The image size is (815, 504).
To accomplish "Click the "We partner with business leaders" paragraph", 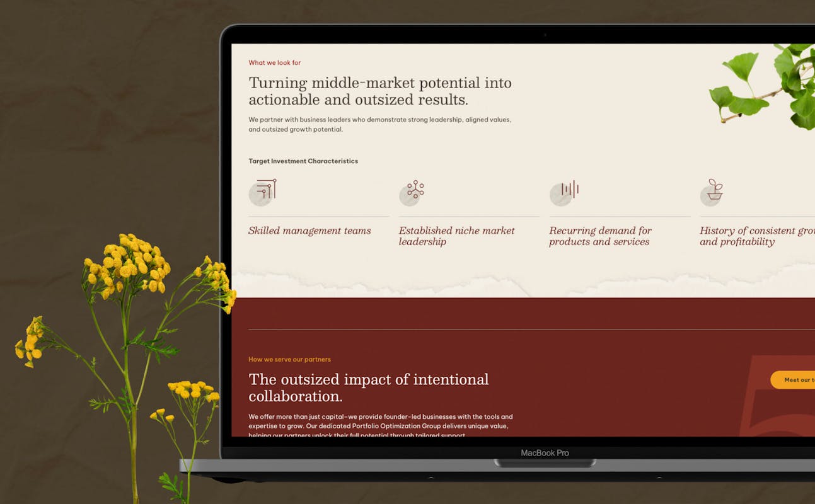I will point(379,124).
